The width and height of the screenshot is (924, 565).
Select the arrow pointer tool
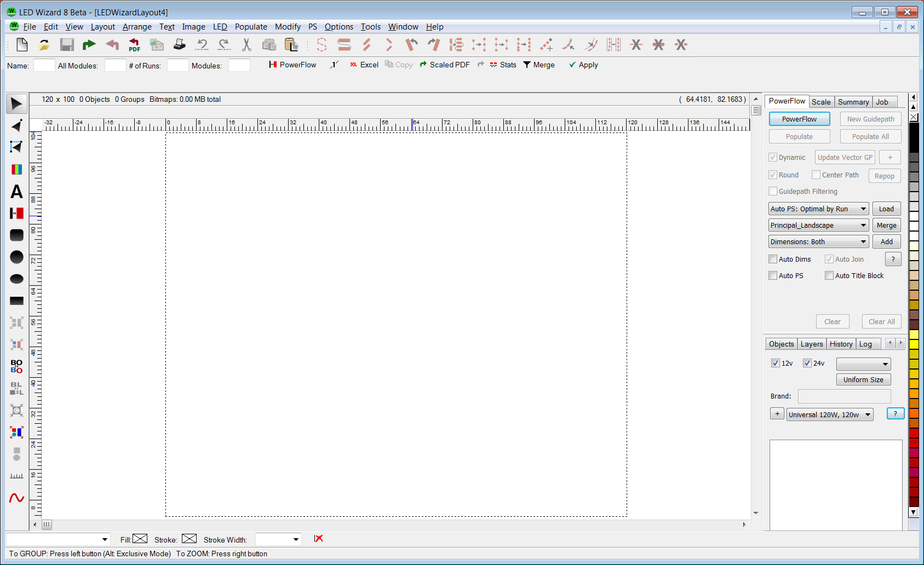(x=16, y=104)
